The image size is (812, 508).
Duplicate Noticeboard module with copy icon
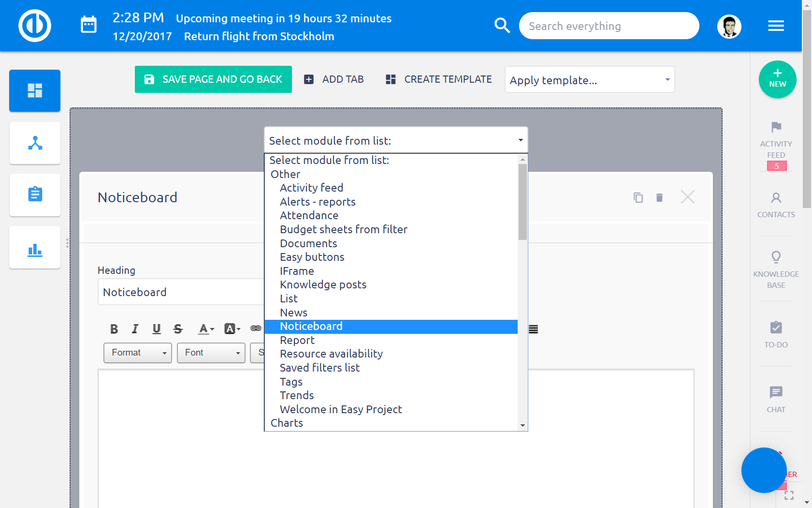tap(638, 197)
